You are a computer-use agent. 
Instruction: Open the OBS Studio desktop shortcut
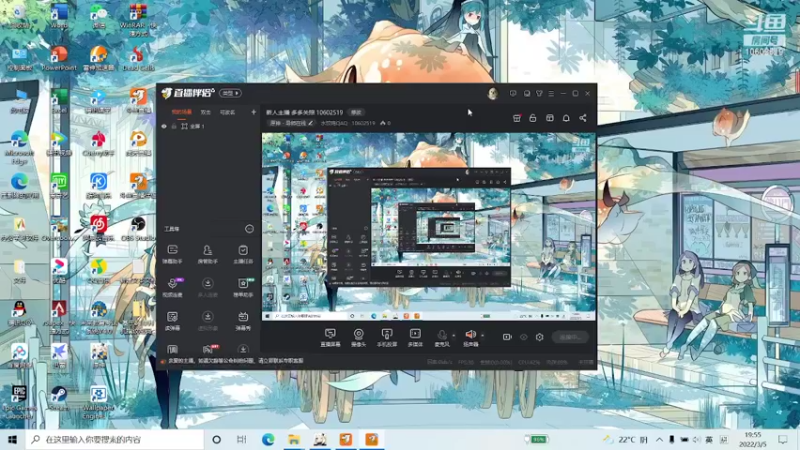(x=138, y=228)
